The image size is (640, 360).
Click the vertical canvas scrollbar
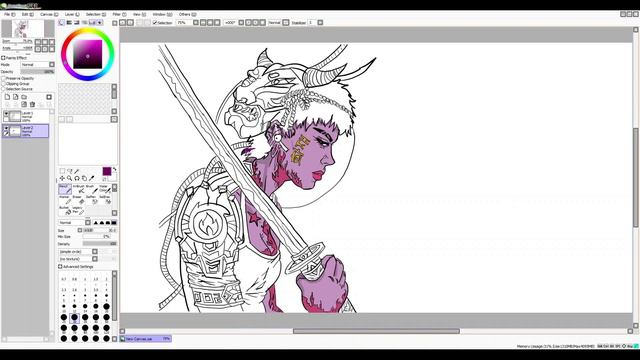(636, 178)
